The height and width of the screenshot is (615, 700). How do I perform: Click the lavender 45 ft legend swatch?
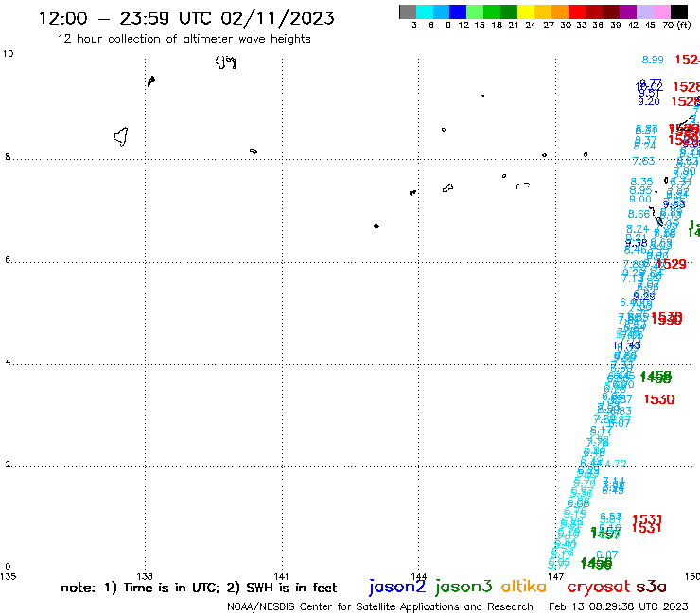click(644, 11)
